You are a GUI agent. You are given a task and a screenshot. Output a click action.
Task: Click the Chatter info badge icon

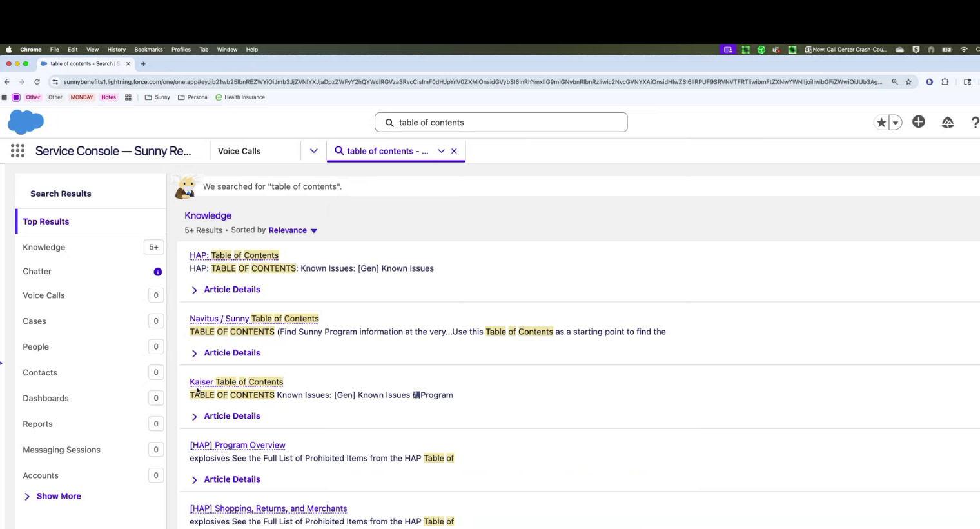click(x=157, y=272)
